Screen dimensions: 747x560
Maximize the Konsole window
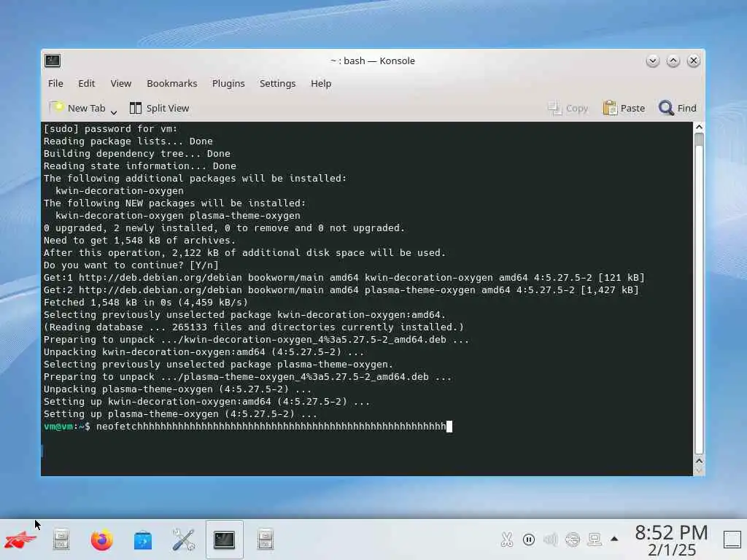click(673, 61)
